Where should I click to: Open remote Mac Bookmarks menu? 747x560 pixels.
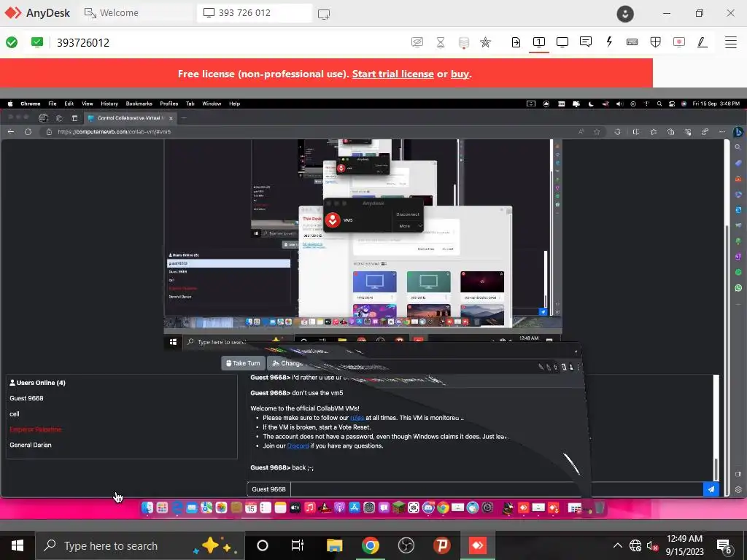click(139, 104)
